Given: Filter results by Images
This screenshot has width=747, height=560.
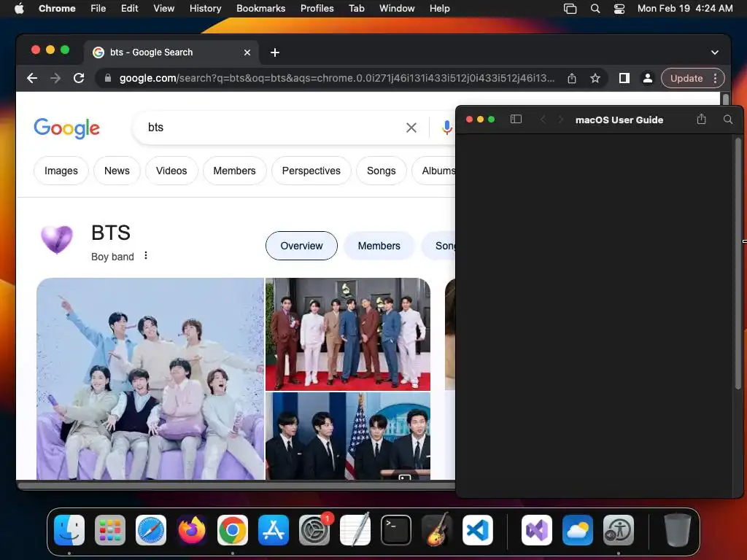Looking at the screenshot, I should coord(61,171).
